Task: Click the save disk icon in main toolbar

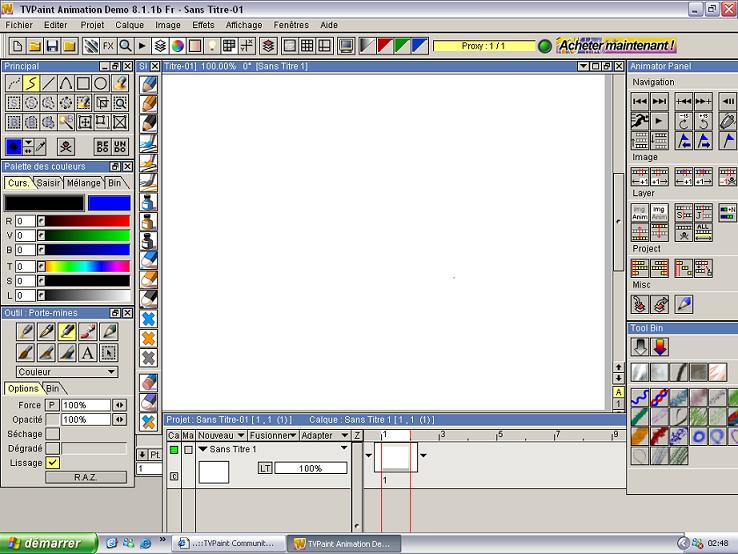Action: [52, 46]
